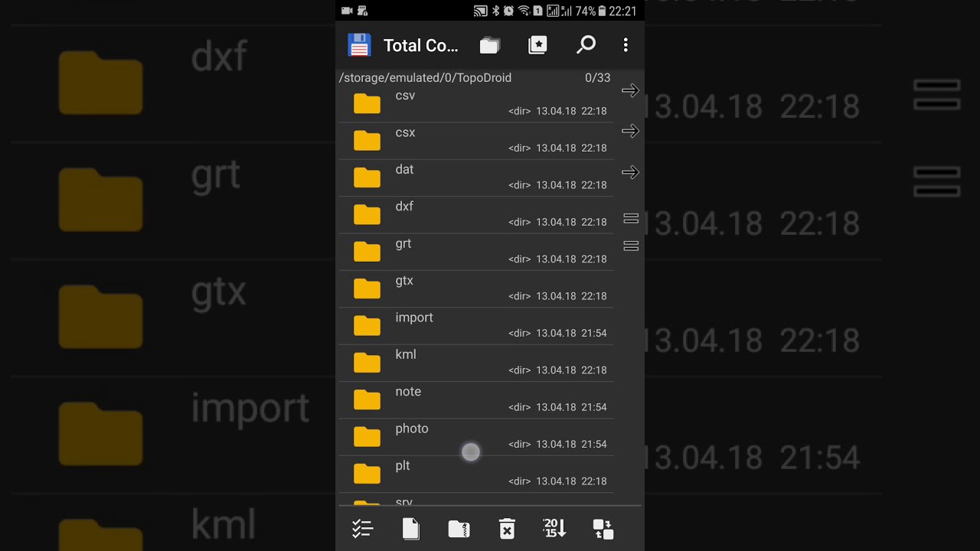Open the import folder
This screenshot has height=551, width=980.
[475, 326]
